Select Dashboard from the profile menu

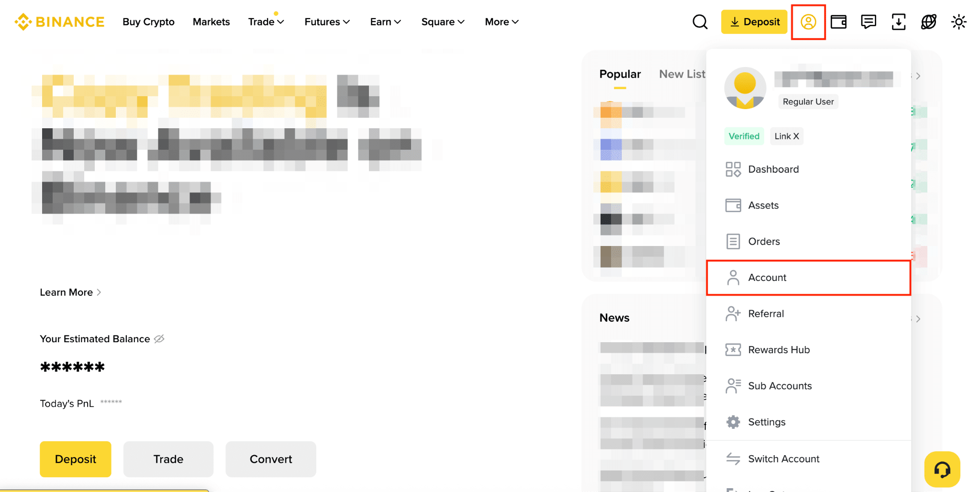click(x=809, y=169)
